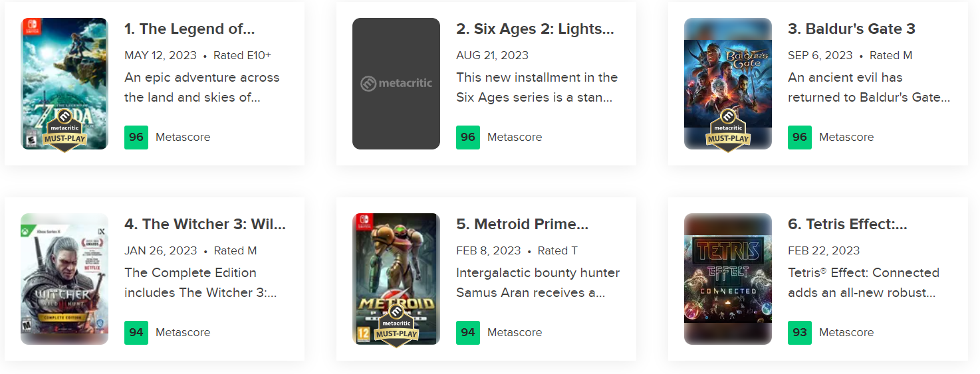Screen dimensions: 980x374
Task: Open the '2. Six Ages 2: Lights...' title
Action: 535,29
